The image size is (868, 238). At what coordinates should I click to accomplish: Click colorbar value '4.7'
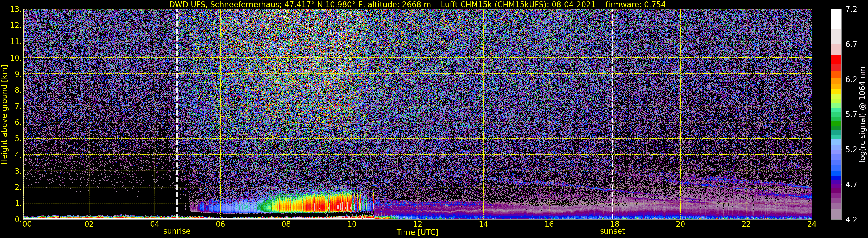[851, 185]
